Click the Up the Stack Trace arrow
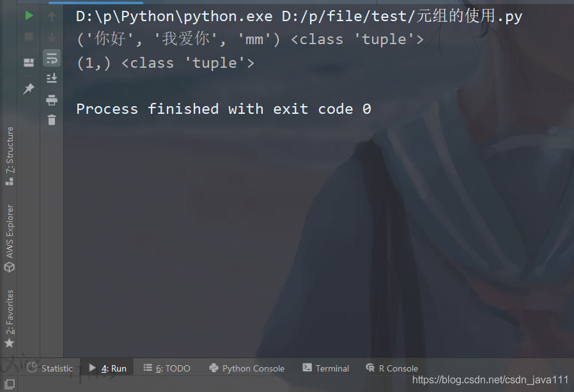Image resolution: width=574 pixels, height=392 pixels. [x=52, y=16]
